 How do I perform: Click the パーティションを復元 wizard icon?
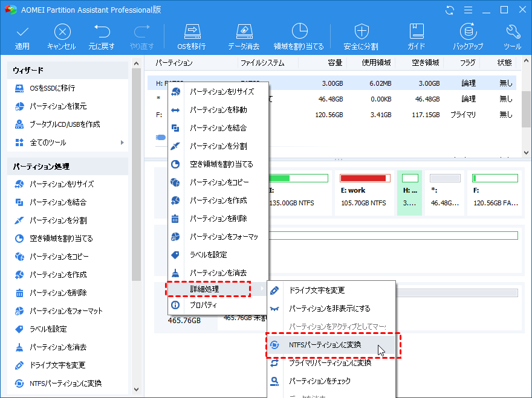coord(19,106)
